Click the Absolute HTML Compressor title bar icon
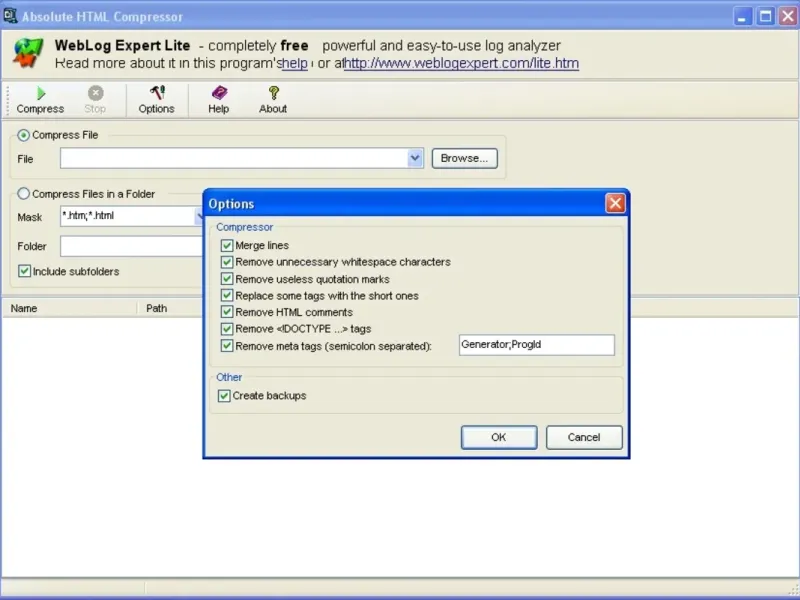Image resolution: width=800 pixels, height=600 pixels. click(x=10, y=16)
